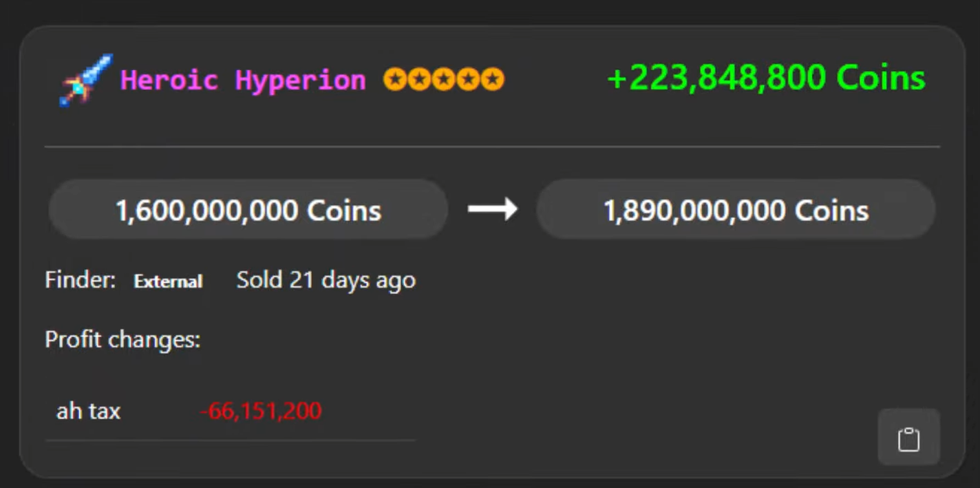Click the Sold 21 days ago text

click(326, 280)
